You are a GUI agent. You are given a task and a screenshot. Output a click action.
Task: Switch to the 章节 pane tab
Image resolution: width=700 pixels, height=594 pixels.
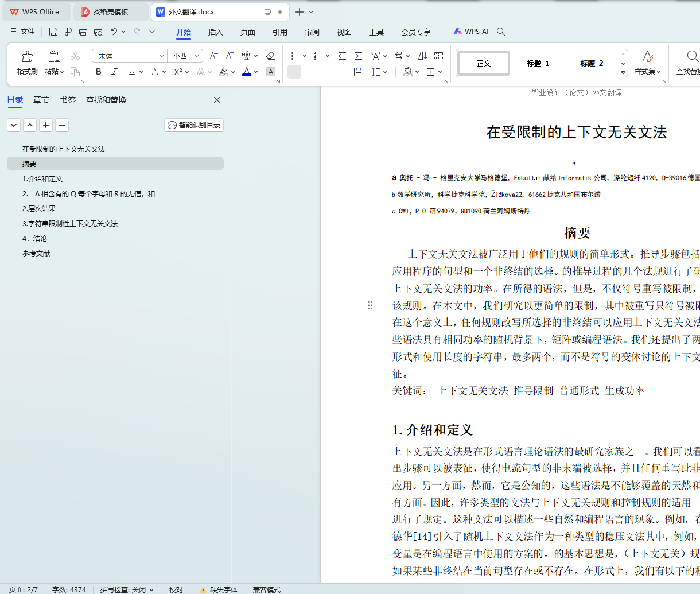[41, 100]
